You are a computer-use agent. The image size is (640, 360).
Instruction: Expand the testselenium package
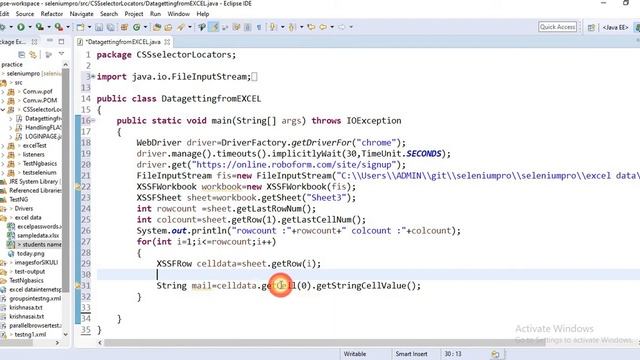pyautogui.click(x=3, y=173)
